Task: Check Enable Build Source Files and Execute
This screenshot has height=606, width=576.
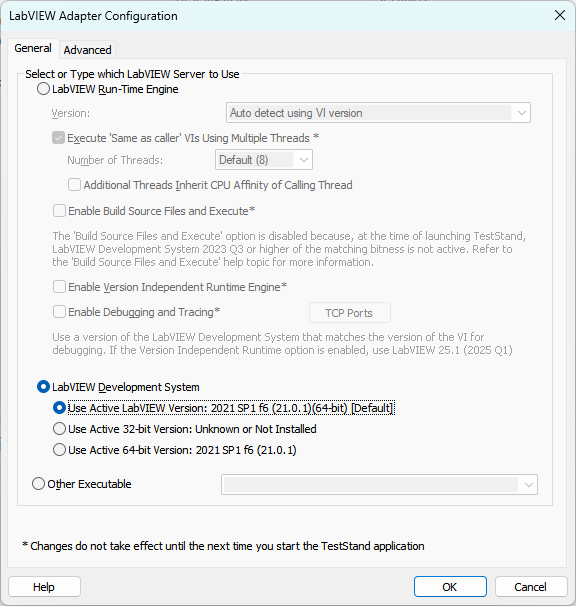Action: click(59, 211)
